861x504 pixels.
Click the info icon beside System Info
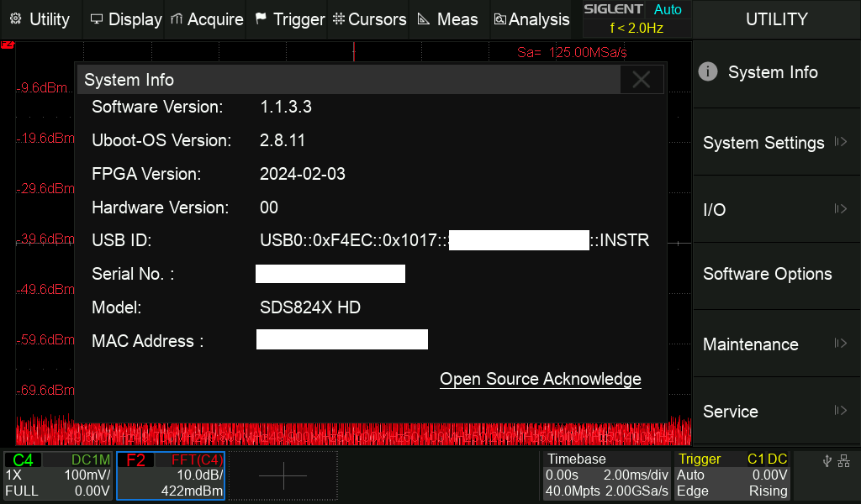(708, 72)
